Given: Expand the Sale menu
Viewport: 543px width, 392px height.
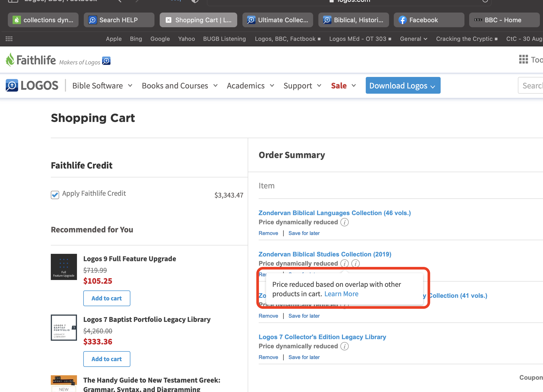Looking at the screenshot, I should (343, 86).
